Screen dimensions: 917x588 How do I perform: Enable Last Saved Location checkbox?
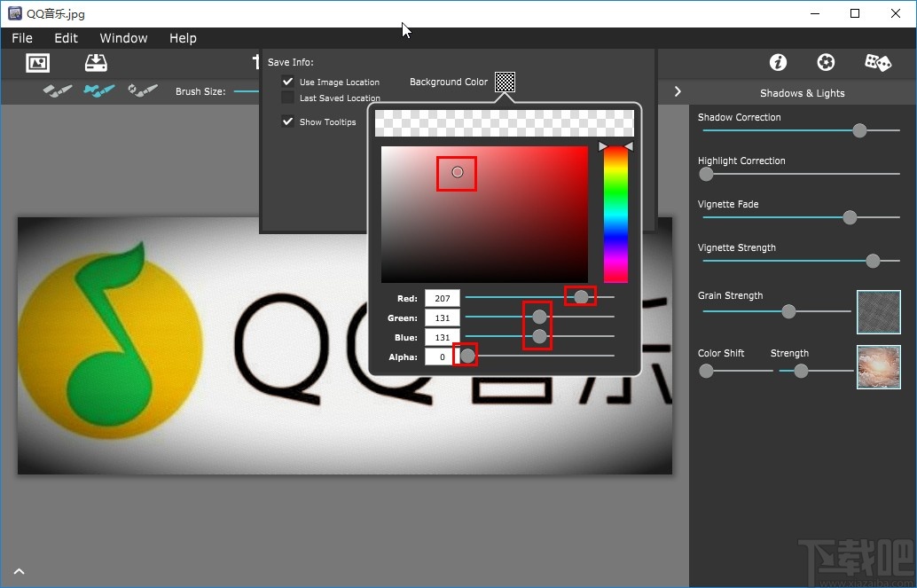pos(287,98)
